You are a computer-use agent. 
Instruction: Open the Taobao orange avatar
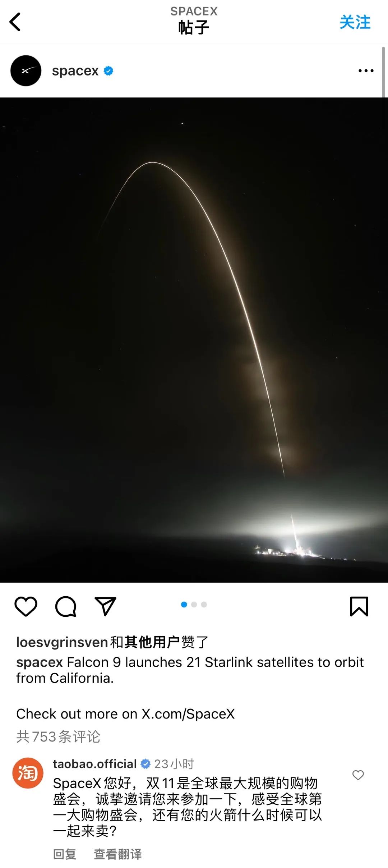pos(28,773)
